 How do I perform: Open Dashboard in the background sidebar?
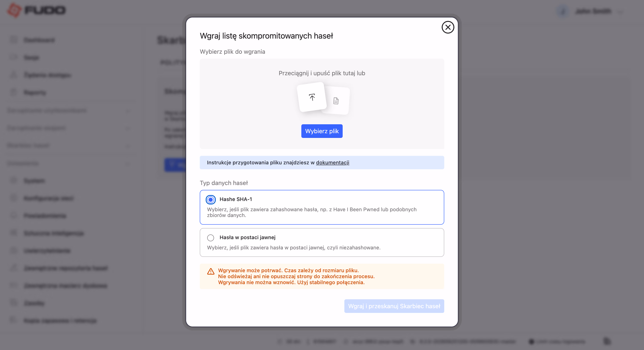[x=39, y=40]
